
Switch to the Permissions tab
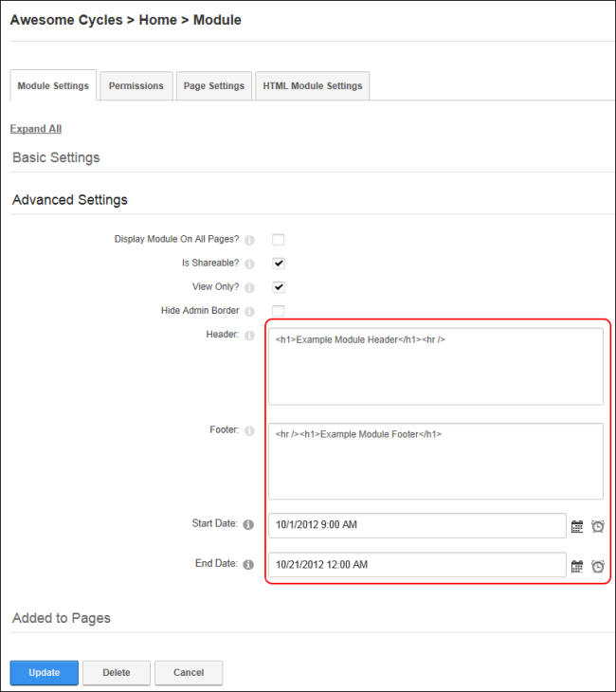(136, 85)
